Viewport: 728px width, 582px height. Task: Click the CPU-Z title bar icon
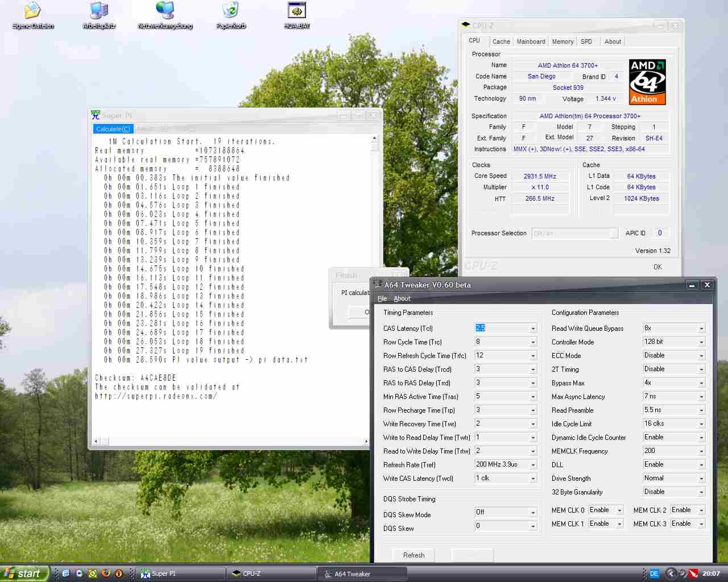pos(466,25)
